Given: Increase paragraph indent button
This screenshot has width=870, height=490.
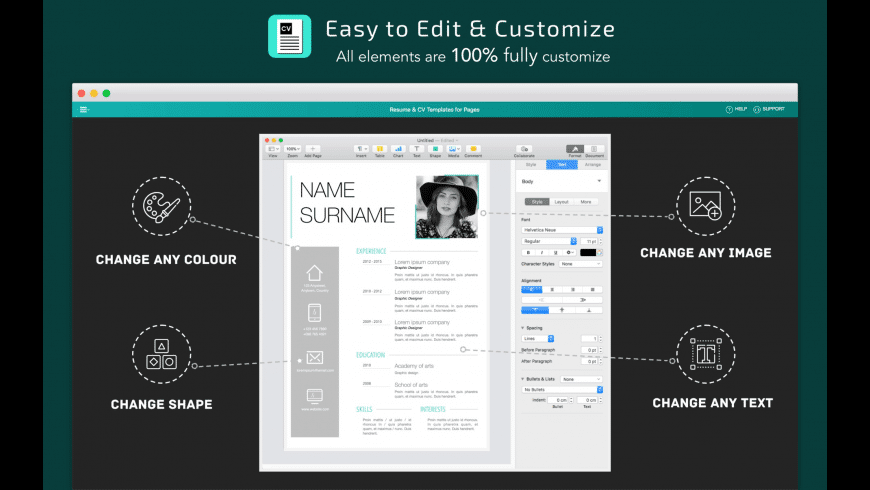Looking at the screenshot, I should click(582, 300).
